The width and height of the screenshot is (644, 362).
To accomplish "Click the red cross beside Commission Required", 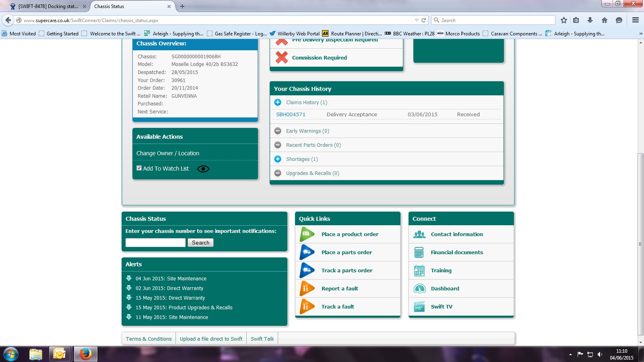I will [282, 58].
